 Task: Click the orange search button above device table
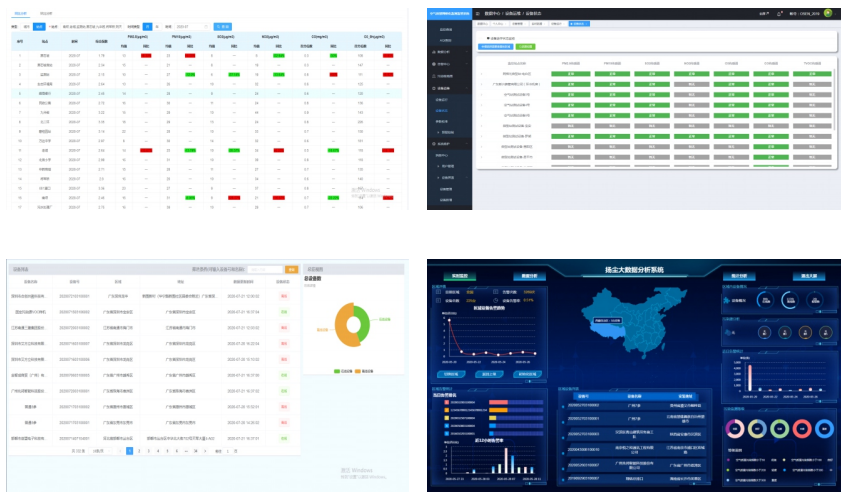pos(292,270)
